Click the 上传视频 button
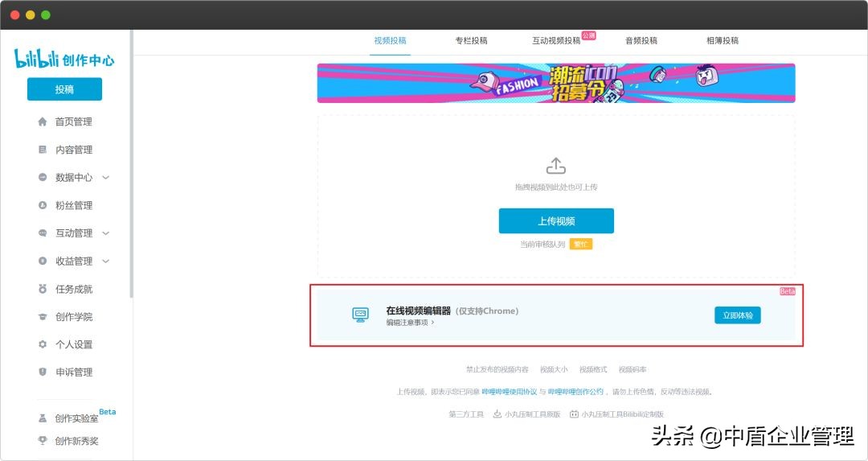Viewport: 868px width, 461px height. click(x=556, y=221)
